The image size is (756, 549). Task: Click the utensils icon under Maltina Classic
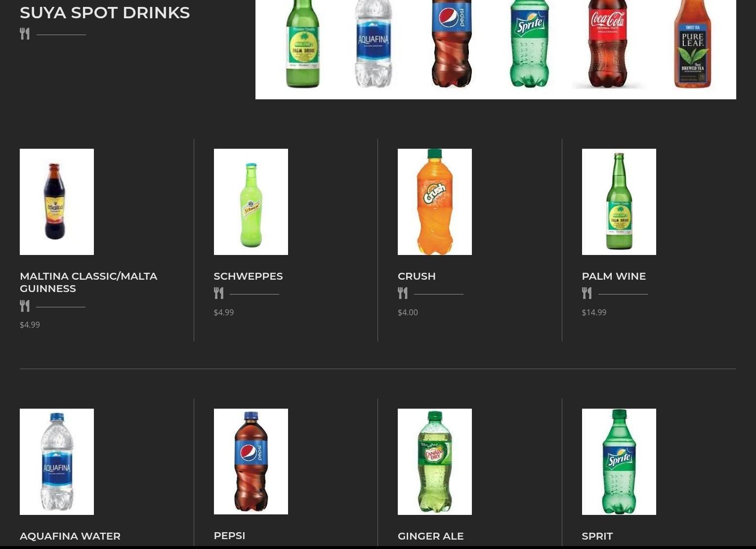(x=25, y=306)
